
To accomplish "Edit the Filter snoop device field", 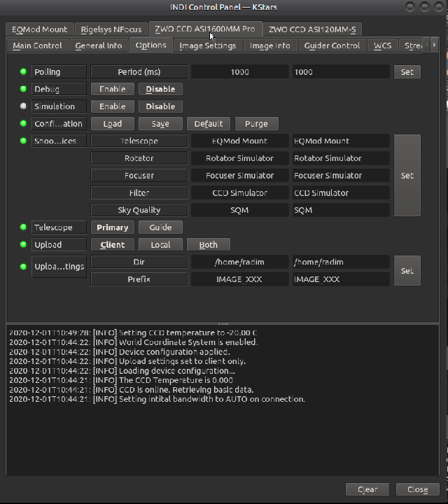I will click(x=341, y=193).
